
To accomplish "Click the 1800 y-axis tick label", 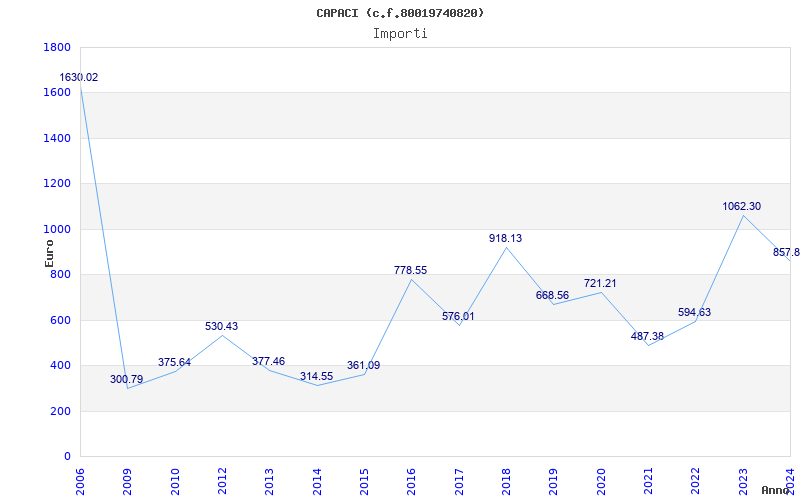I will [57, 47].
